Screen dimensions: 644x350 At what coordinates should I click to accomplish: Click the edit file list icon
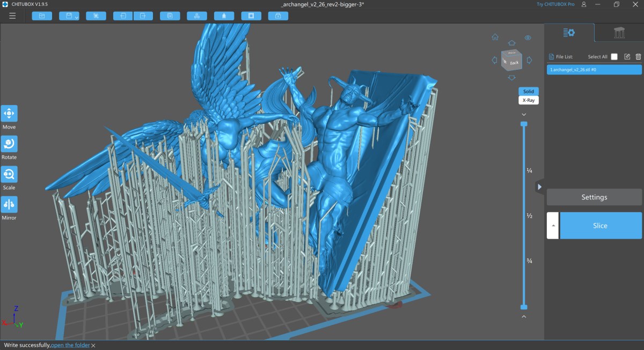[627, 57]
